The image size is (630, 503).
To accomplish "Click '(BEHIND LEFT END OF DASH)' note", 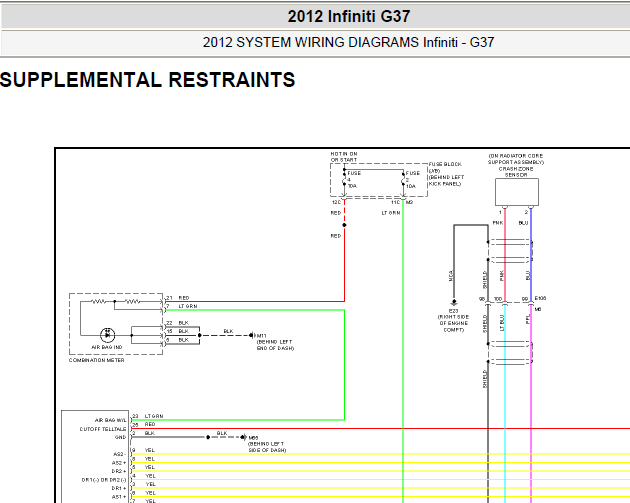I will [275, 345].
